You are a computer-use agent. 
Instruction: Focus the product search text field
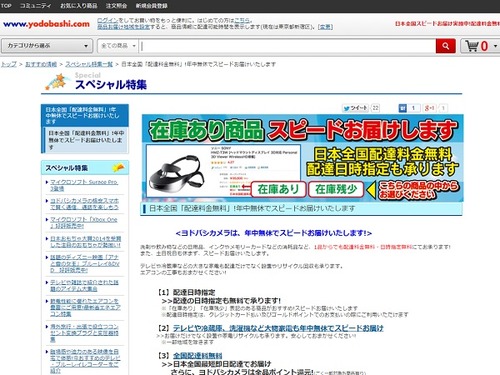[x=287, y=46]
